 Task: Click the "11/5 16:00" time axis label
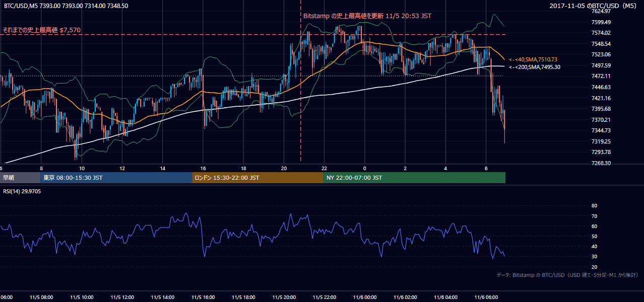click(x=203, y=297)
